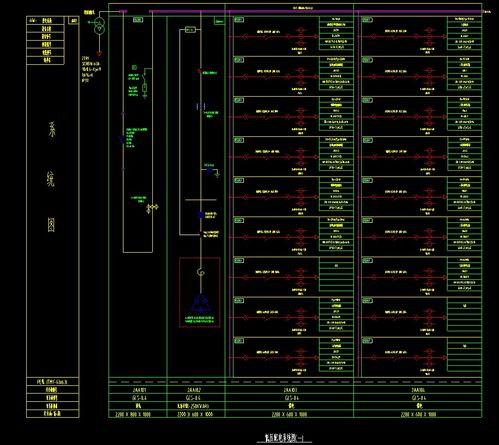The width and height of the screenshot is (499, 445).
Task: Select the blue capacitor plates symbol
Action: 201,107
